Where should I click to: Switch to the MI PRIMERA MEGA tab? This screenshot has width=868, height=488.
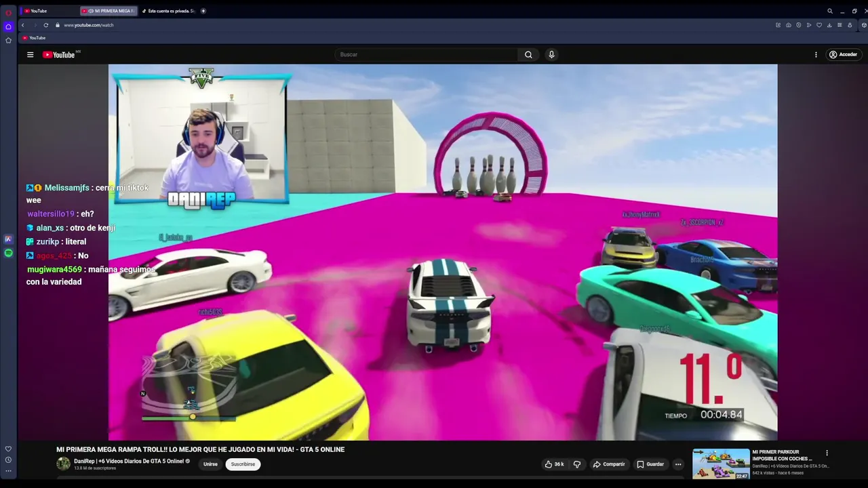pos(108,11)
